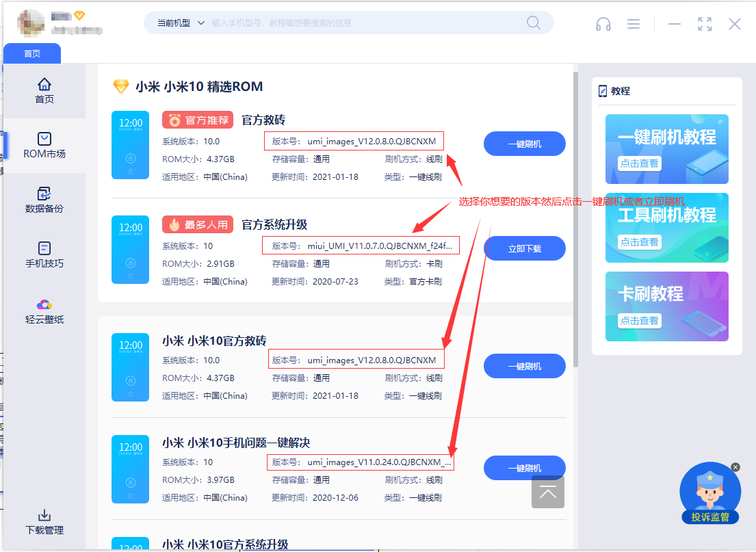Open the hamburger menu icon

click(x=634, y=24)
